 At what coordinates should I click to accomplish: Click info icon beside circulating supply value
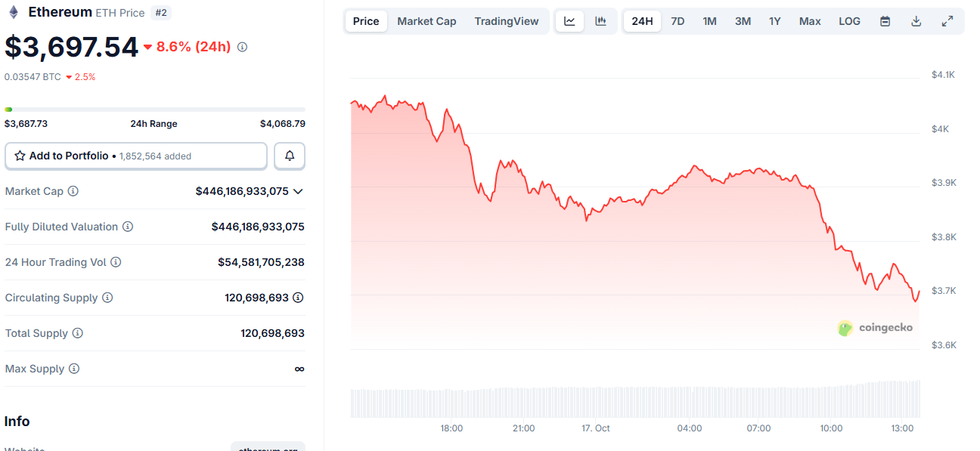[299, 298]
